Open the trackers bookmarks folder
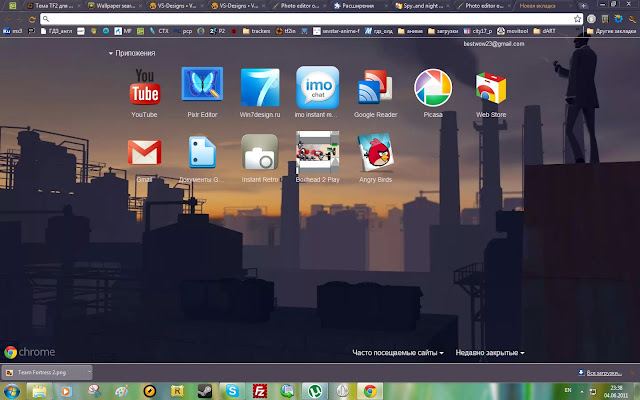Screen dimensions: 640x400 pos(257,31)
